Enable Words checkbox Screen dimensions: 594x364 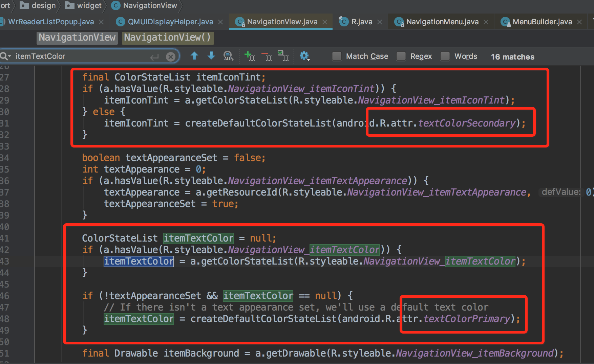click(445, 56)
